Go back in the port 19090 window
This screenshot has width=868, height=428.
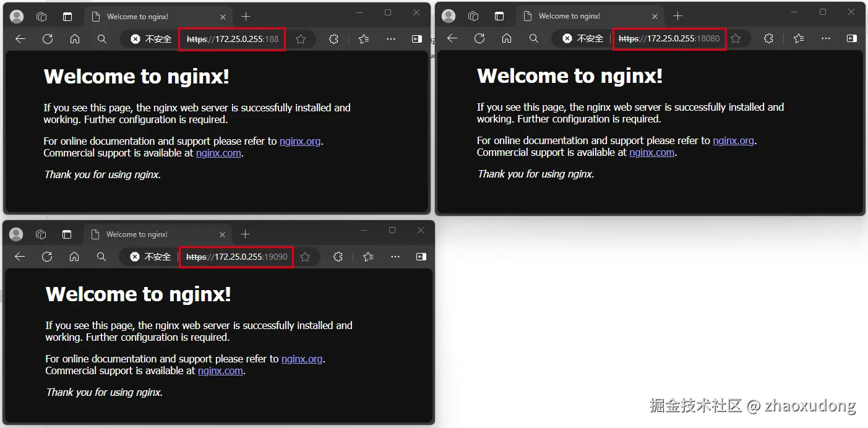pos(20,257)
